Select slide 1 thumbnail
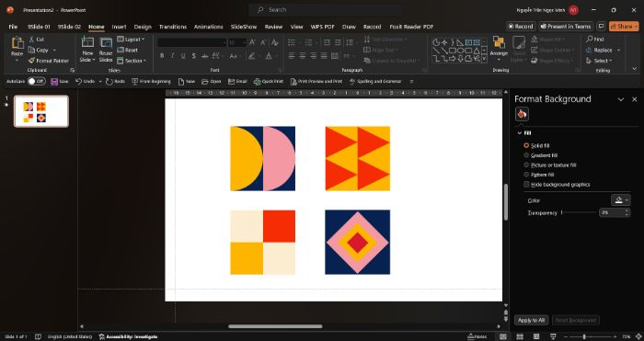This screenshot has width=644, height=341. point(41,111)
